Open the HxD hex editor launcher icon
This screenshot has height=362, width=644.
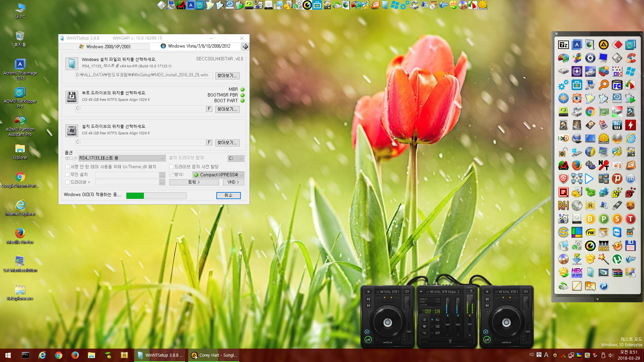[563, 138]
